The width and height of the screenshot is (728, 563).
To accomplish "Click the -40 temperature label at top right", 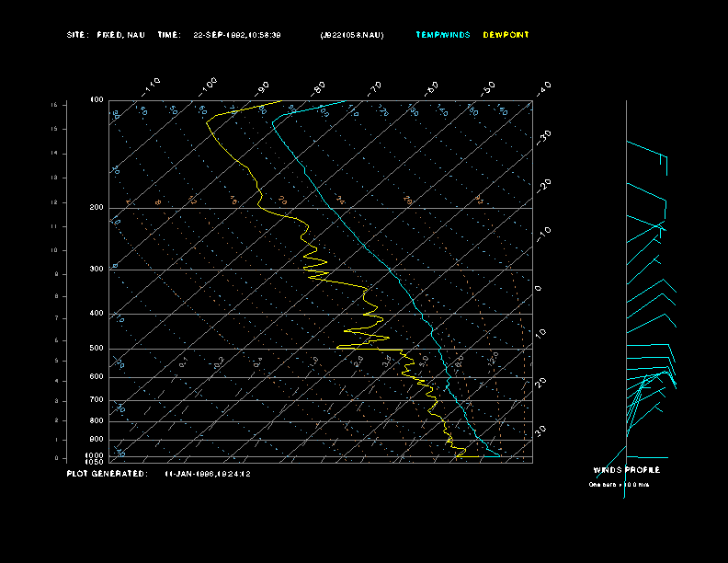I will click(x=543, y=87).
